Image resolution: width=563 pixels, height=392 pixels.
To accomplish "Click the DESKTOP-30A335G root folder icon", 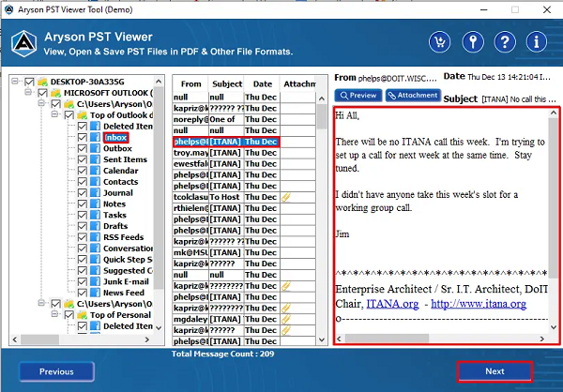I will tap(43, 82).
